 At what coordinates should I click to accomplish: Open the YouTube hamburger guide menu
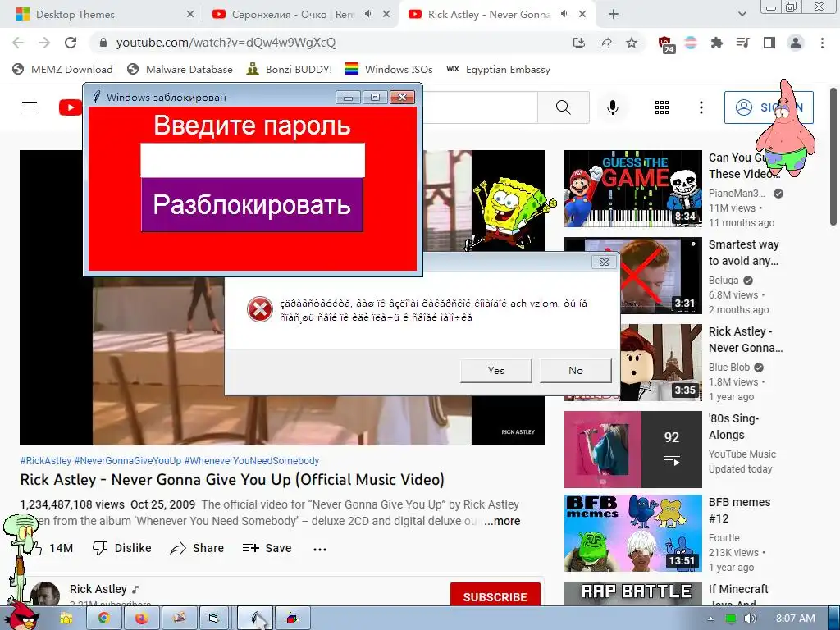[30, 107]
